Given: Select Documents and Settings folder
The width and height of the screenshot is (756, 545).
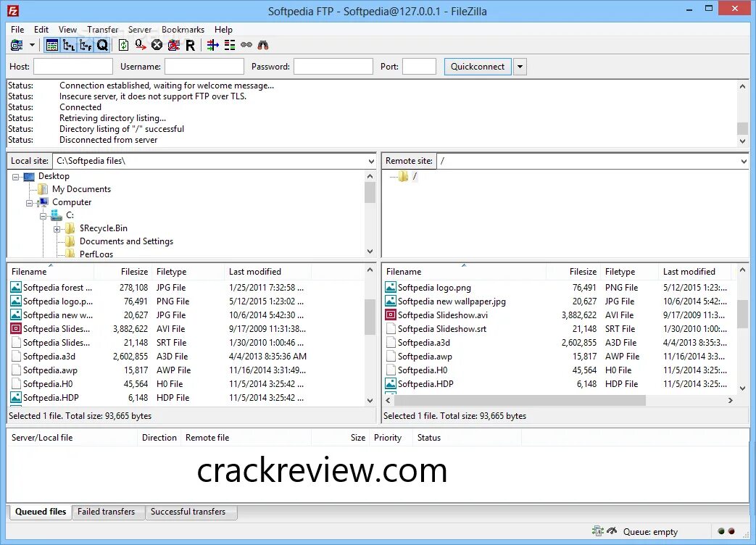Looking at the screenshot, I should point(126,241).
